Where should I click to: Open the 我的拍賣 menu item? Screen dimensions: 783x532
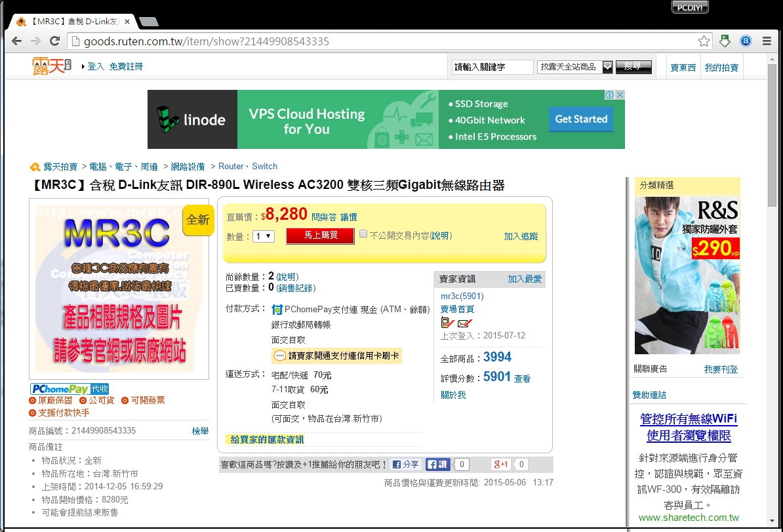(721, 68)
